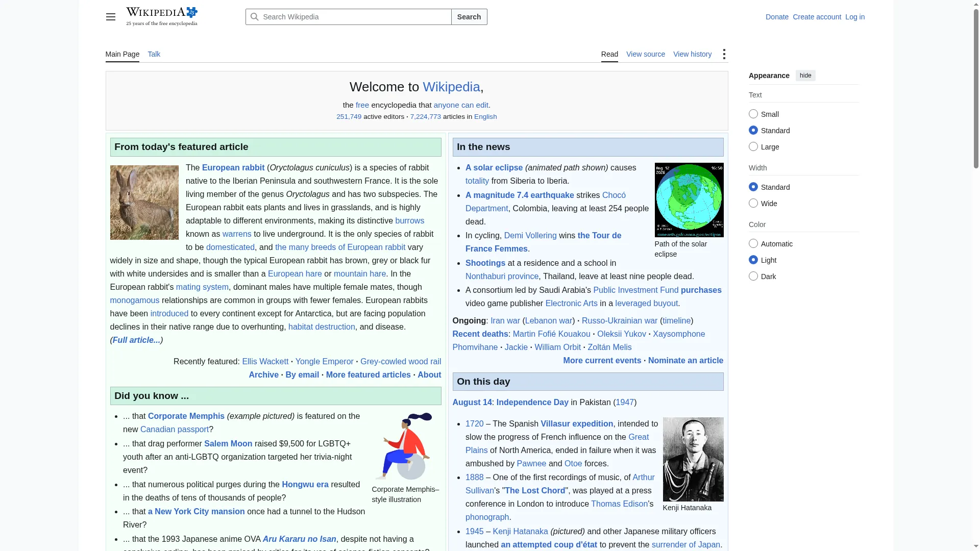Open the main menu hamburger icon
Viewport: 980px width, 551px height.
click(x=111, y=17)
